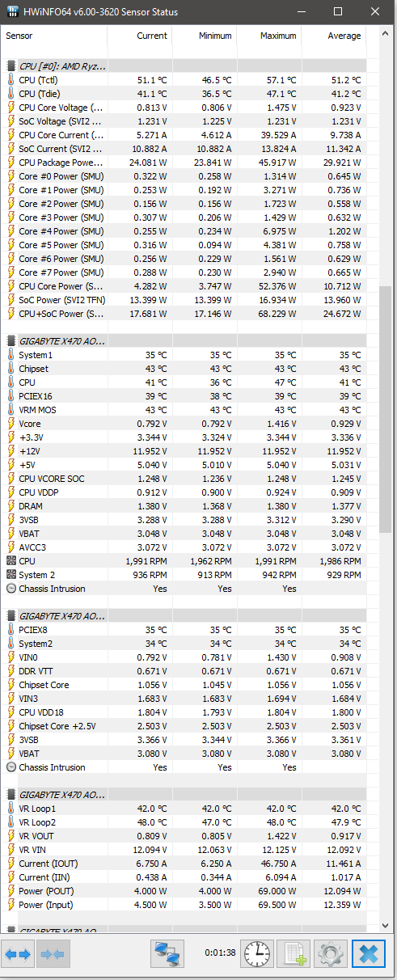The width and height of the screenshot is (397, 980).
Task: Click lightning icon beside Core #4 Power (SMU)
Action: pos(11,231)
